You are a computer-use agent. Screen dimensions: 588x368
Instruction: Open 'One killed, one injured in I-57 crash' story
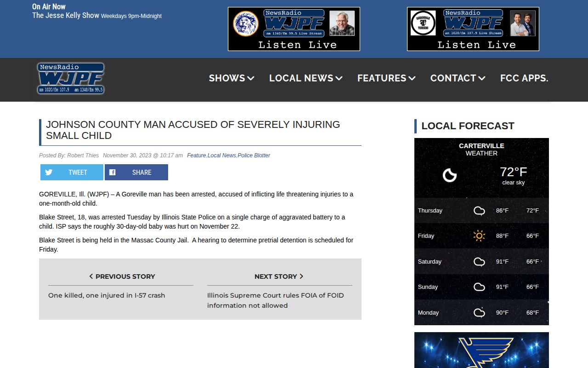coord(107,295)
